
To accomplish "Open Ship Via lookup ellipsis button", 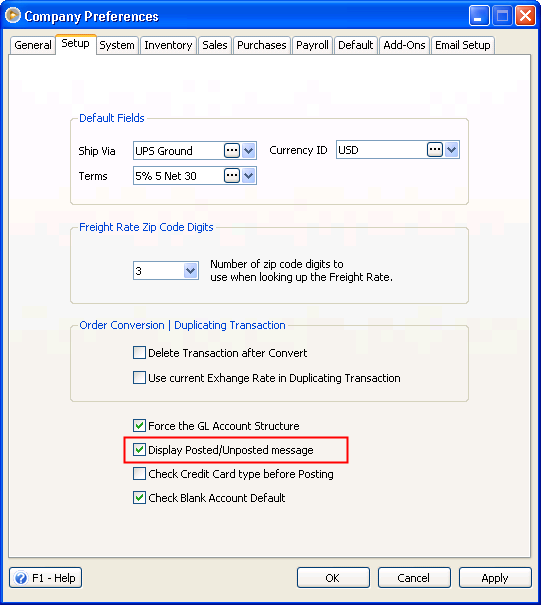I will [232, 150].
